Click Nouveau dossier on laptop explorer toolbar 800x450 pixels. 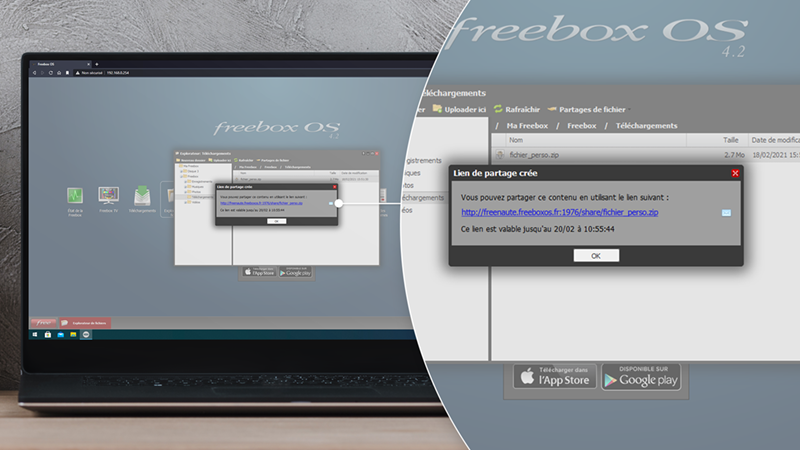191,160
